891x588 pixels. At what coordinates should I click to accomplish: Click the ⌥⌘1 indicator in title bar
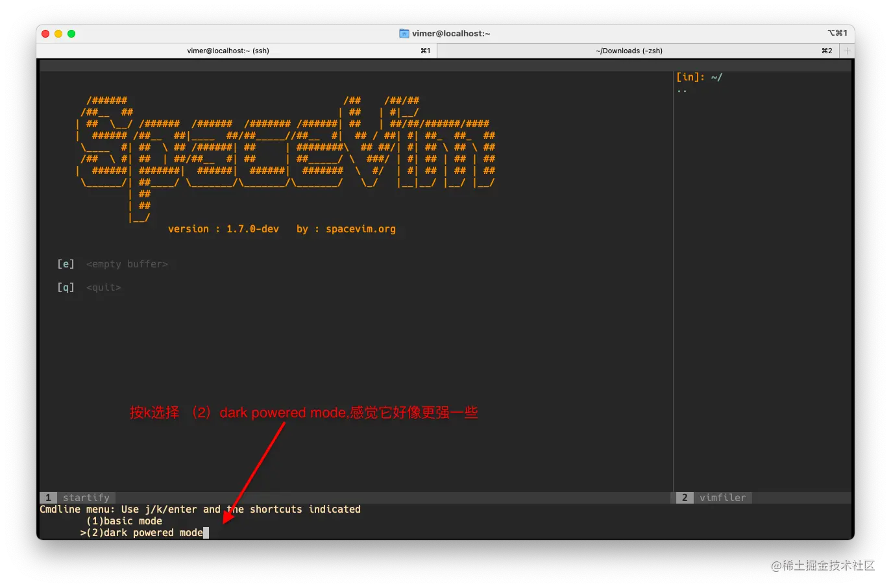pyautogui.click(x=837, y=33)
